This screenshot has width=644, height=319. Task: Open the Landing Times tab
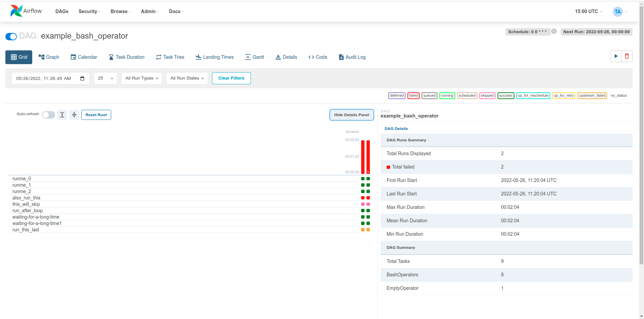click(x=215, y=57)
